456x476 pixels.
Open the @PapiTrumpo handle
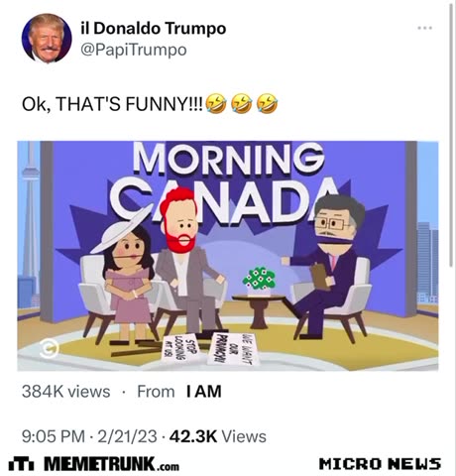[x=134, y=51]
